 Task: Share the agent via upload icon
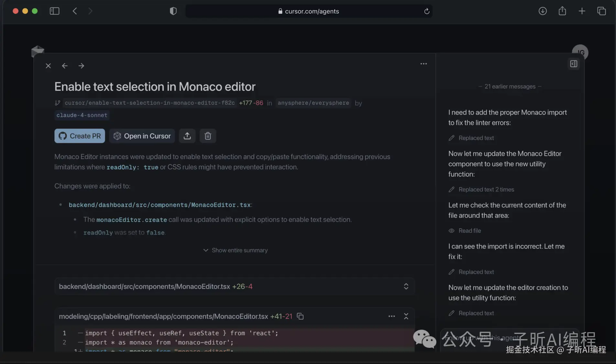tap(187, 136)
